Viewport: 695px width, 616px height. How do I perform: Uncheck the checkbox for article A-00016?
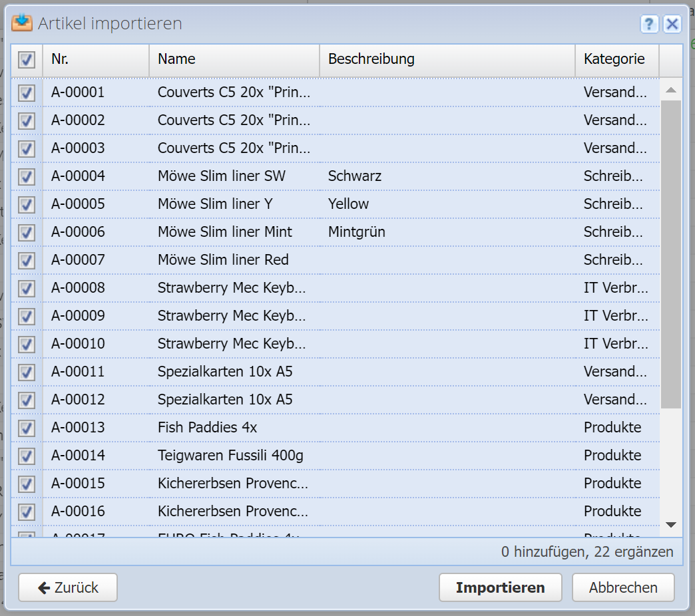[27, 512]
